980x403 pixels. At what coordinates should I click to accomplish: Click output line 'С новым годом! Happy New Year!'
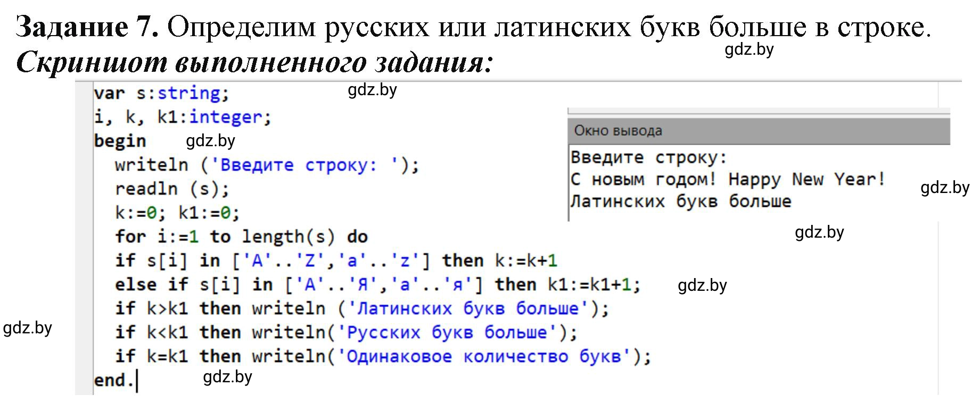(728, 180)
